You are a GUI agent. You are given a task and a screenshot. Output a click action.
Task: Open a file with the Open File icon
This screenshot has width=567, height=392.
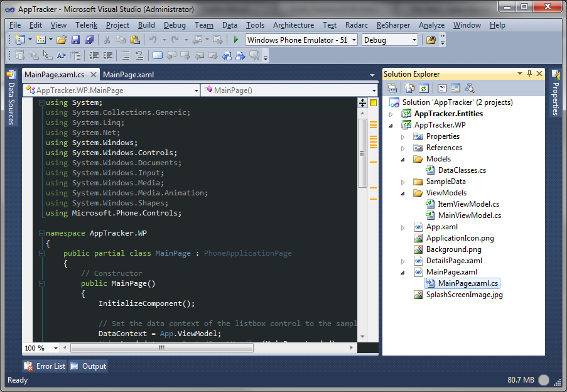62,40
